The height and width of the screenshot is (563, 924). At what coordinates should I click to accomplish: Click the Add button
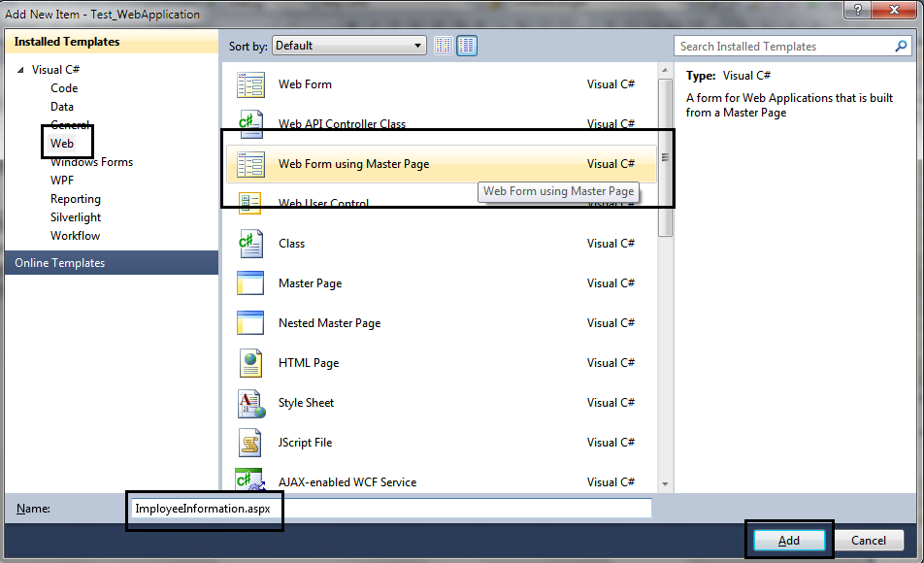788,540
